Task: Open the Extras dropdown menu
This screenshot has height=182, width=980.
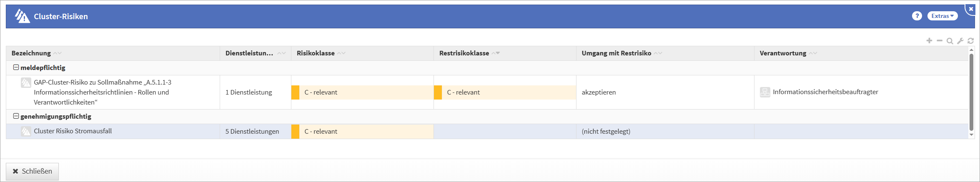Action: point(942,16)
